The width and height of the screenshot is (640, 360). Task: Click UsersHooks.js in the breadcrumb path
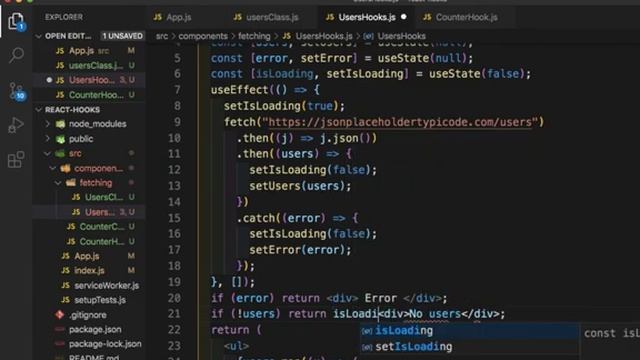324,36
